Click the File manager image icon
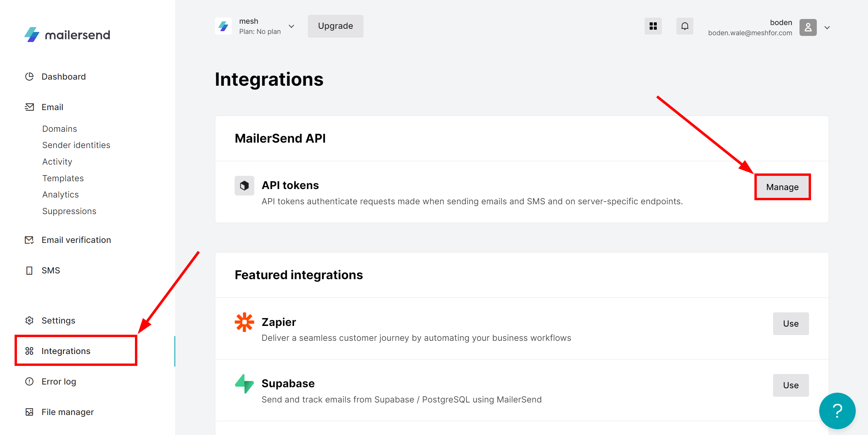Screen dimensions: 868x435 pos(29,412)
